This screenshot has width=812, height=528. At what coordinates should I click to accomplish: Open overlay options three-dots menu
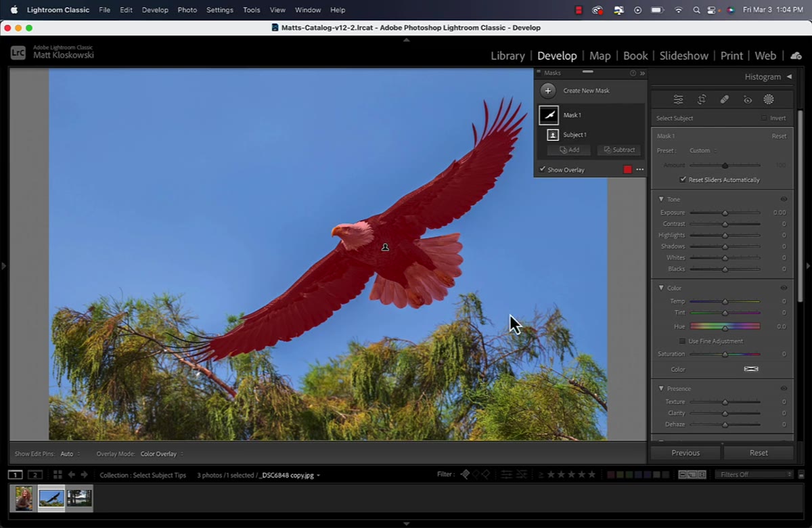click(639, 170)
